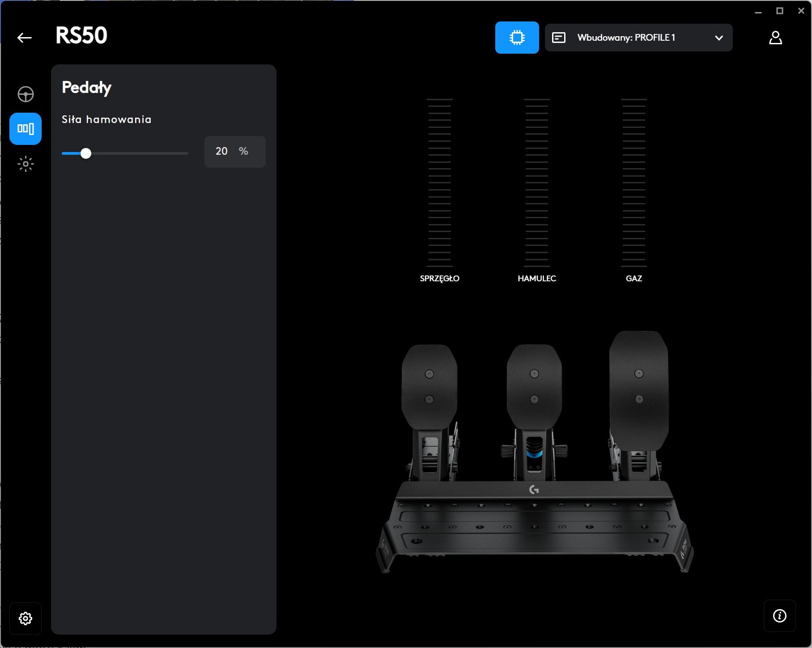The width and height of the screenshot is (812, 648).
Task: Expand profile list with the chevron arrow
Action: (719, 38)
